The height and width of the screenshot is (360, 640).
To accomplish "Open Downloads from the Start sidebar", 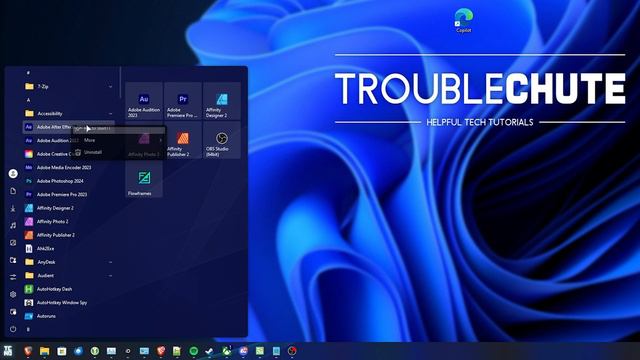I will [13, 208].
